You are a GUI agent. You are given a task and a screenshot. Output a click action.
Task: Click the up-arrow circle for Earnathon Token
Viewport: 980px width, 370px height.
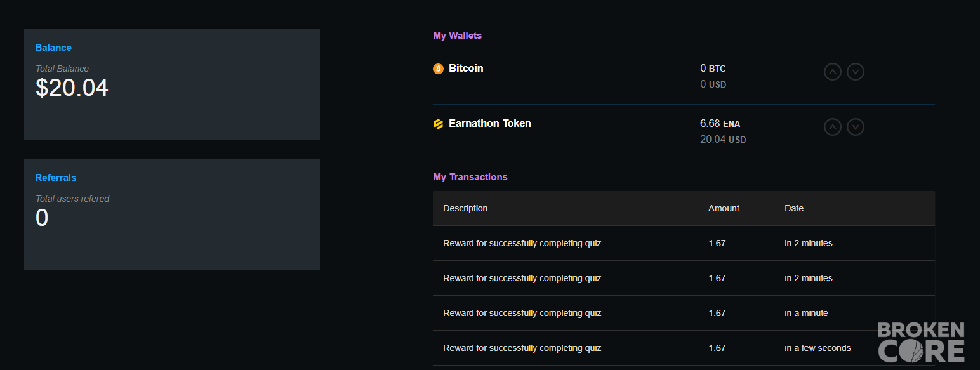[833, 127]
